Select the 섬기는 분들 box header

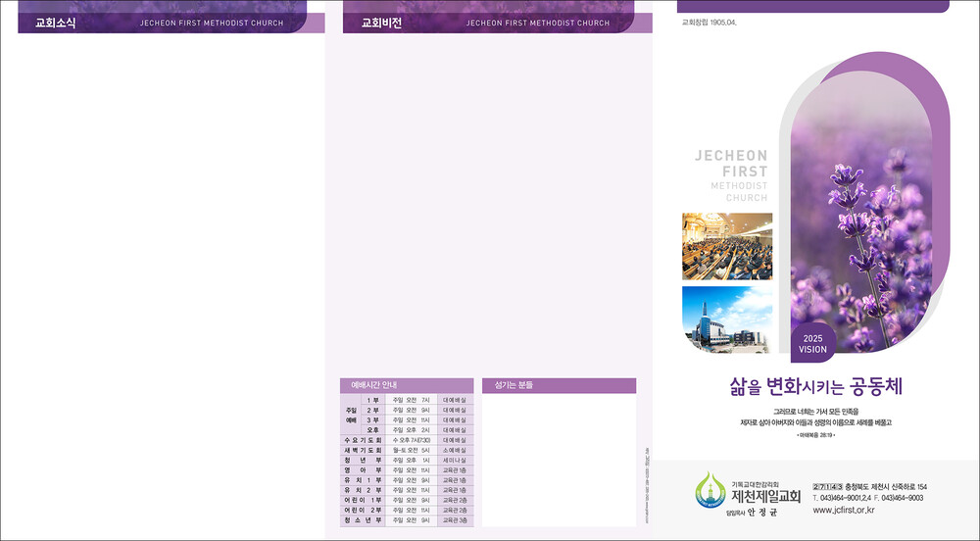click(514, 385)
